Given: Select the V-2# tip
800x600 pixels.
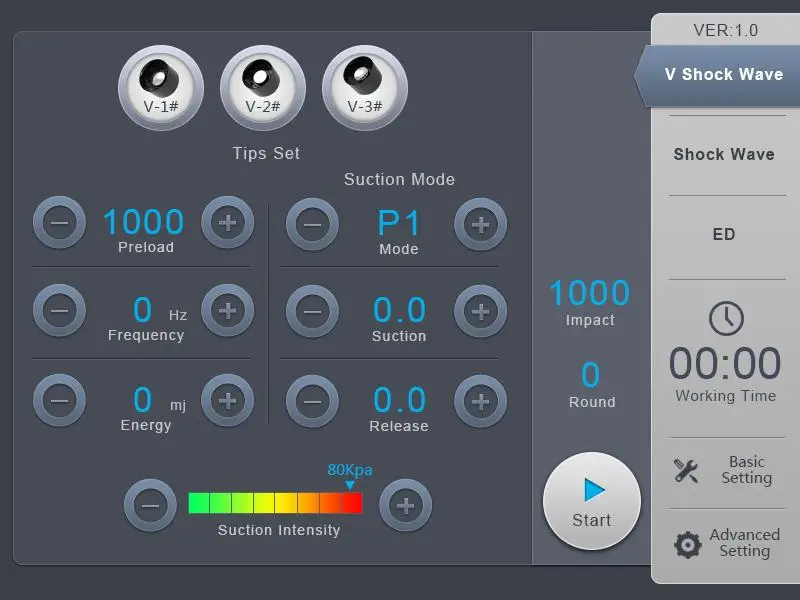Looking at the screenshot, I should 263,88.
